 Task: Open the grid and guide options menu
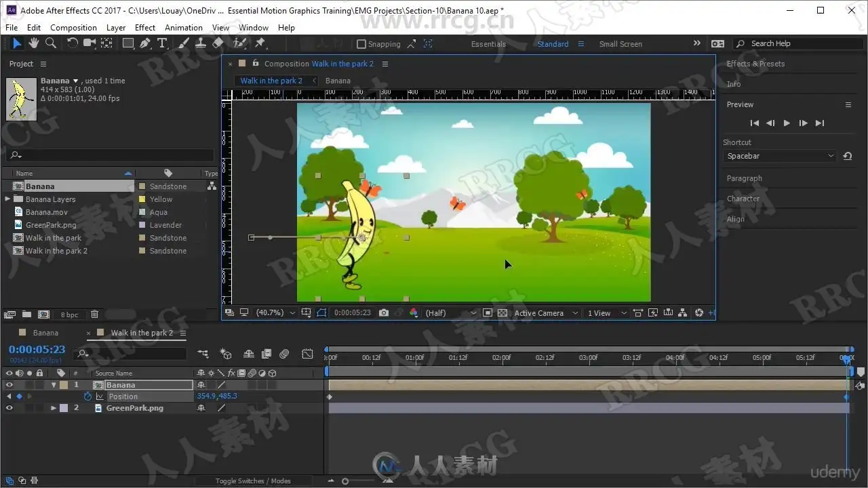pyautogui.click(x=307, y=313)
